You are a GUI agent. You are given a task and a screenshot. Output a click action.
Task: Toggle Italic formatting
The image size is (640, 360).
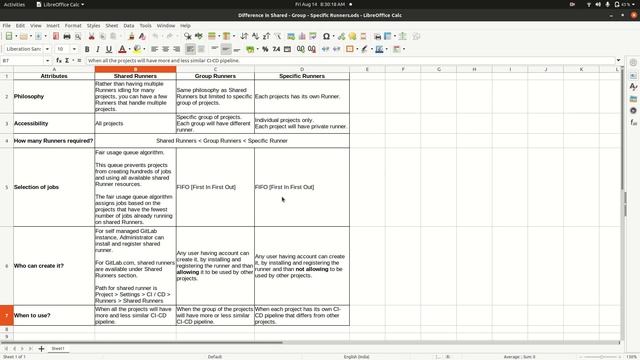[x=98, y=49]
